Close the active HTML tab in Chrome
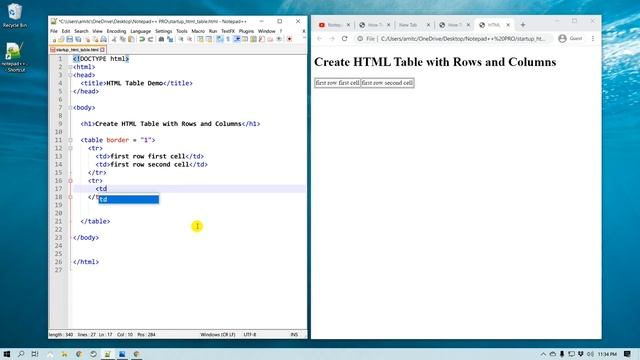Image resolution: width=640 pixels, height=360 pixels. coord(508,25)
